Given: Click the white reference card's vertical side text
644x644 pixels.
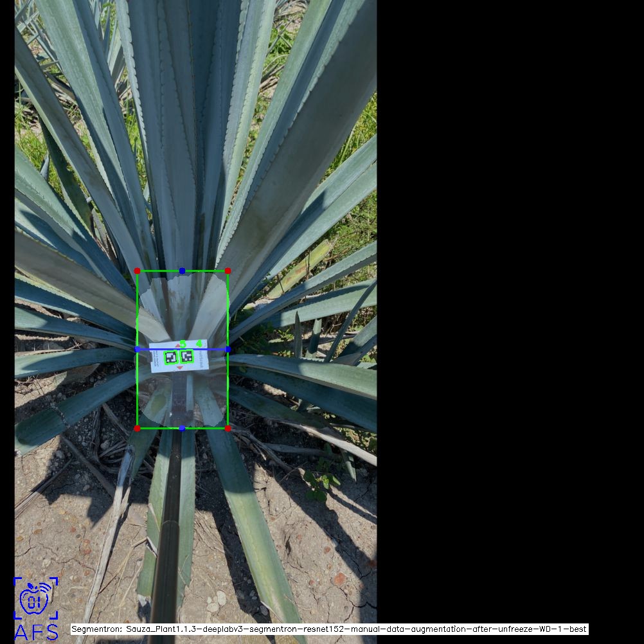Looking at the screenshot, I should [201, 359].
